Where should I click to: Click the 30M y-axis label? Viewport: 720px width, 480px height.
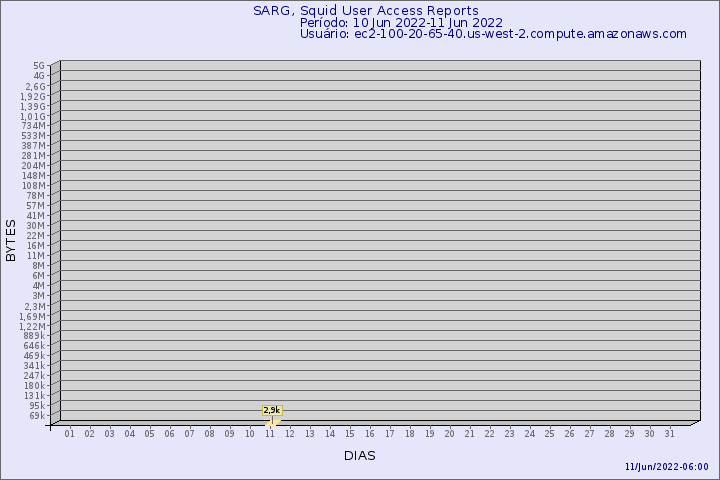pos(35,226)
